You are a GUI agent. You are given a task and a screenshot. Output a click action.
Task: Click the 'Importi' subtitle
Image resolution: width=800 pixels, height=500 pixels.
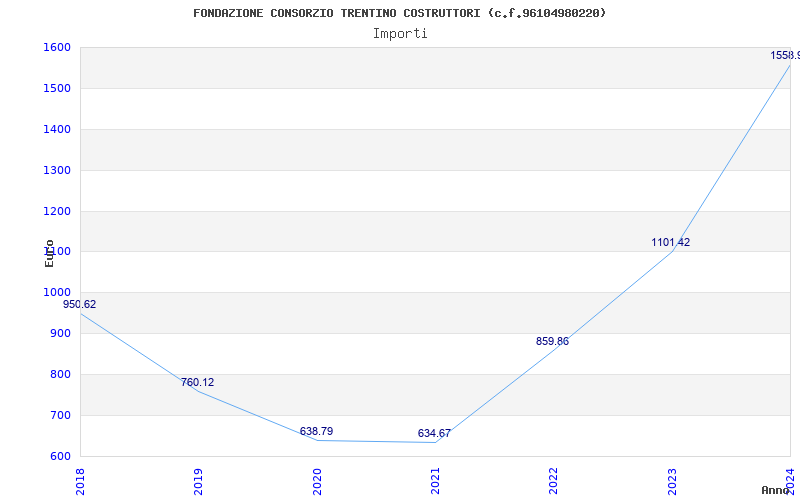(399, 34)
